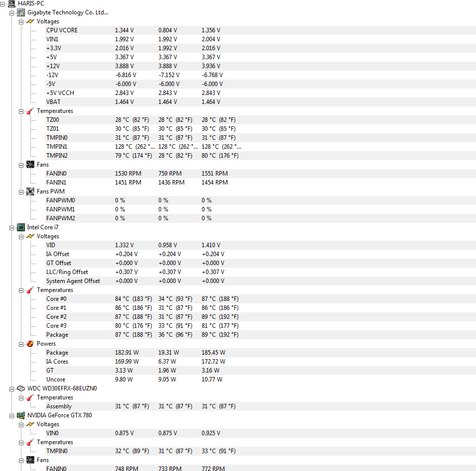The height and width of the screenshot is (471, 476).
Task: Select the +12V voltage row
Action: [261, 66]
